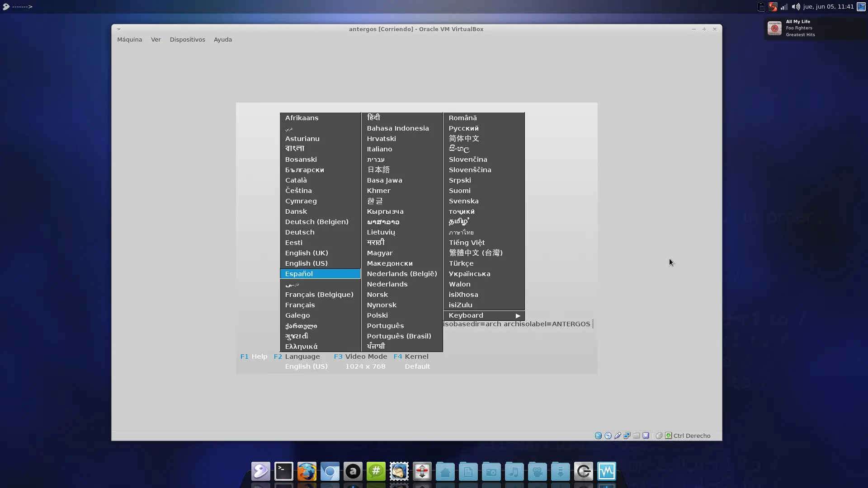Click F4 Kernel option
Image resolution: width=868 pixels, height=488 pixels.
click(411, 357)
